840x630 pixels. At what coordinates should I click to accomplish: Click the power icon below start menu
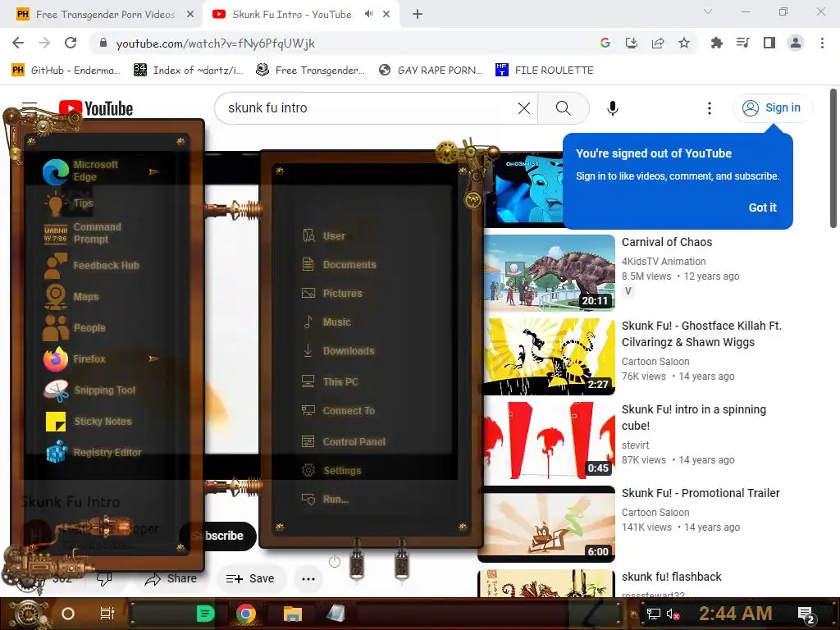[x=335, y=561]
